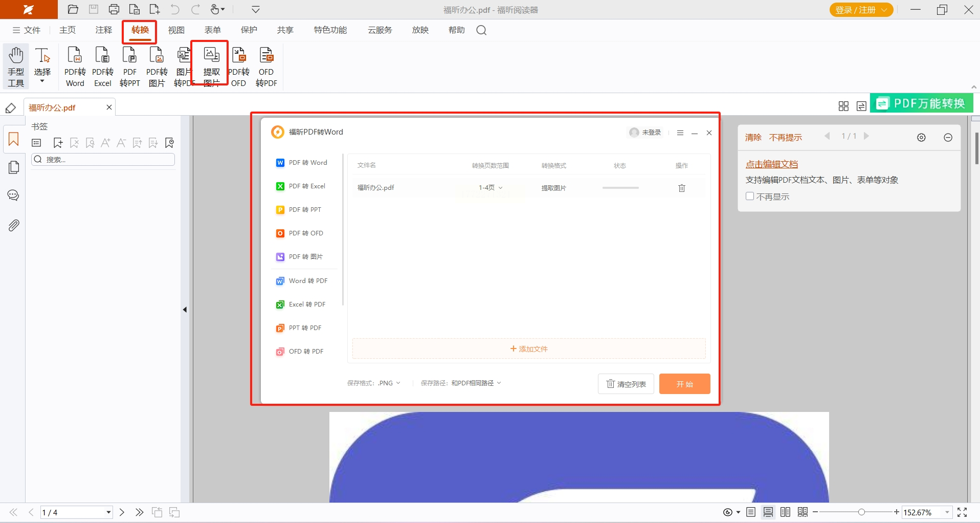Expand the 1-4页 page range dropdown
The height and width of the screenshot is (523, 980).
[x=491, y=188]
